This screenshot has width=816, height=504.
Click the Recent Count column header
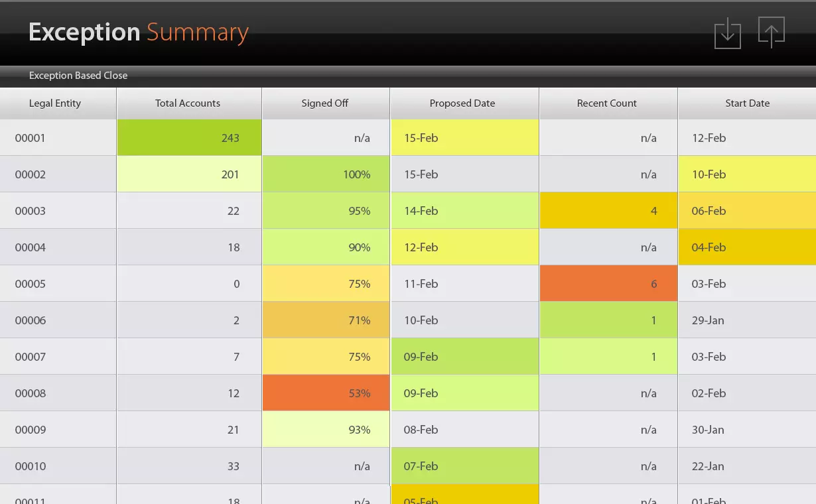click(x=607, y=103)
